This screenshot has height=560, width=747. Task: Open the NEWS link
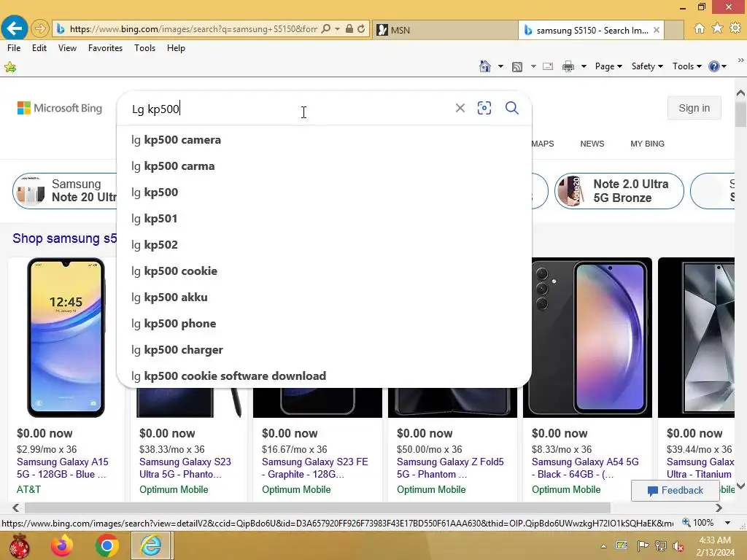tap(592, 144)
